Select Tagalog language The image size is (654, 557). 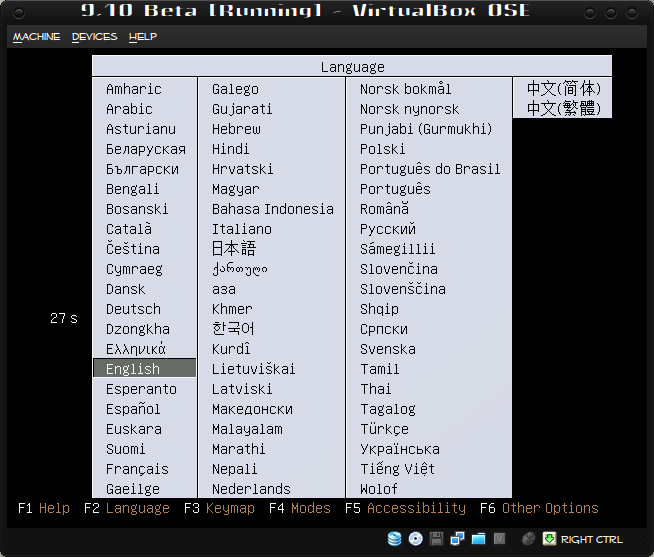[x=388, y=409]
